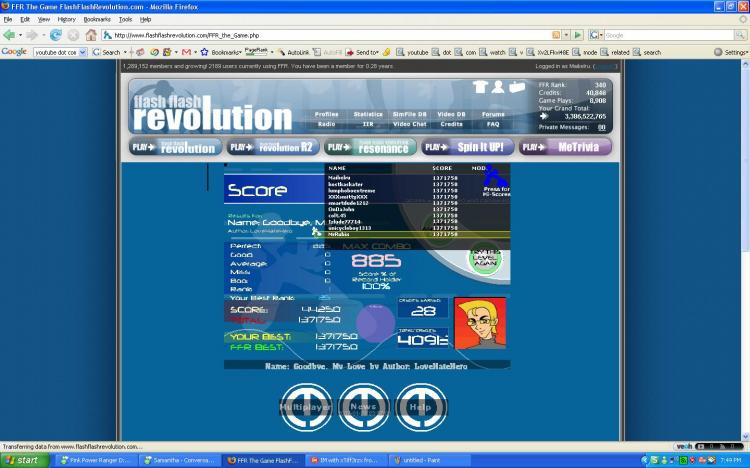Open the Profiles link in FFR navigation
The height and width of the screenshot is (468, 750).
point(327,114)
